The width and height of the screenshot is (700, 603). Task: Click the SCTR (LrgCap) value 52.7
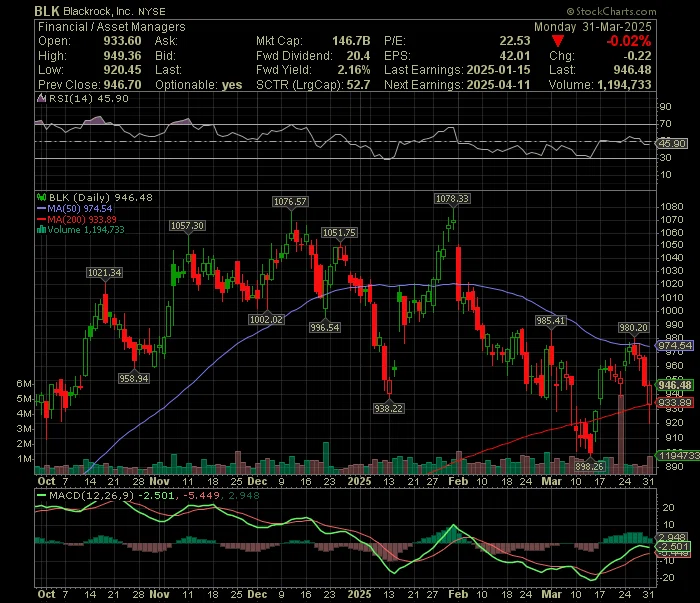[x=358, y=85]
